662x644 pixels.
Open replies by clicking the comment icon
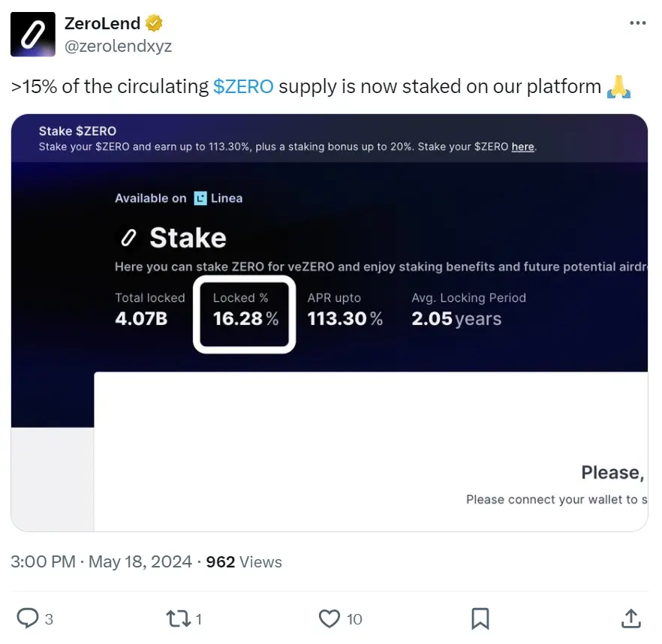point(27,618)
